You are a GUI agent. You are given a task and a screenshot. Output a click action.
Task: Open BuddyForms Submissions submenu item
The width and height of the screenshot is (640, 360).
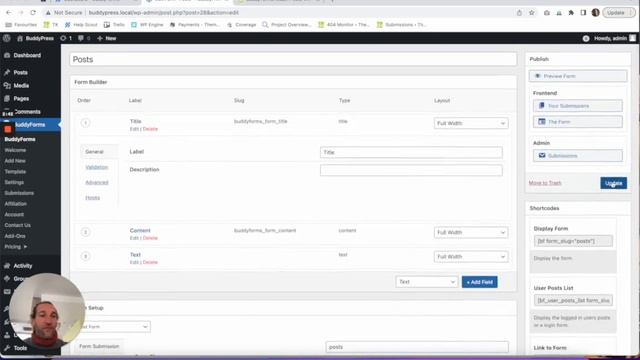coord(19,193)
